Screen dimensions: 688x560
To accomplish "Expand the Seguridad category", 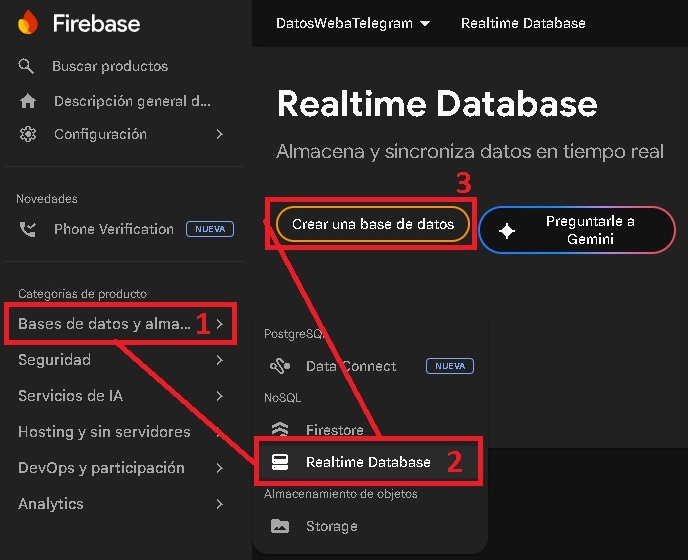I will (x=121, y=360).
